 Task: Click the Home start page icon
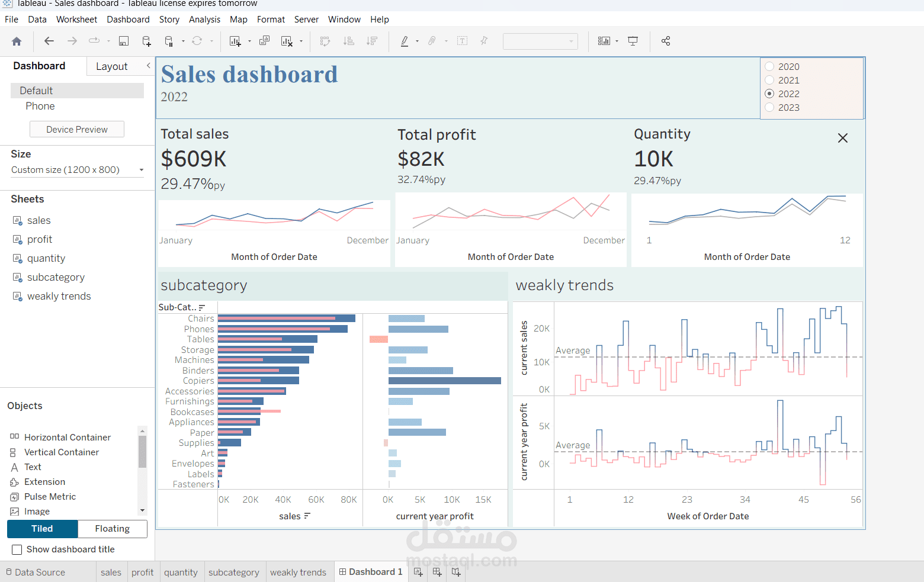17,41
